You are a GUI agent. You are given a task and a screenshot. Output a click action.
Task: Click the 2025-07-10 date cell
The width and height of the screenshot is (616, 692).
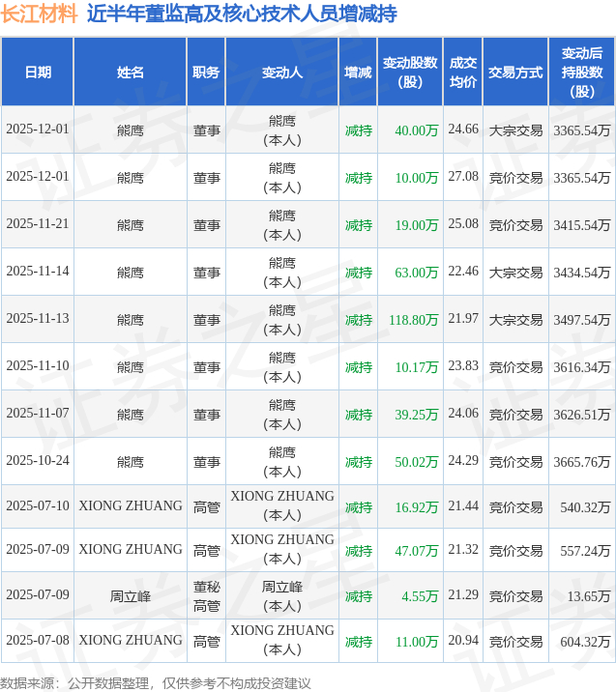38,505
